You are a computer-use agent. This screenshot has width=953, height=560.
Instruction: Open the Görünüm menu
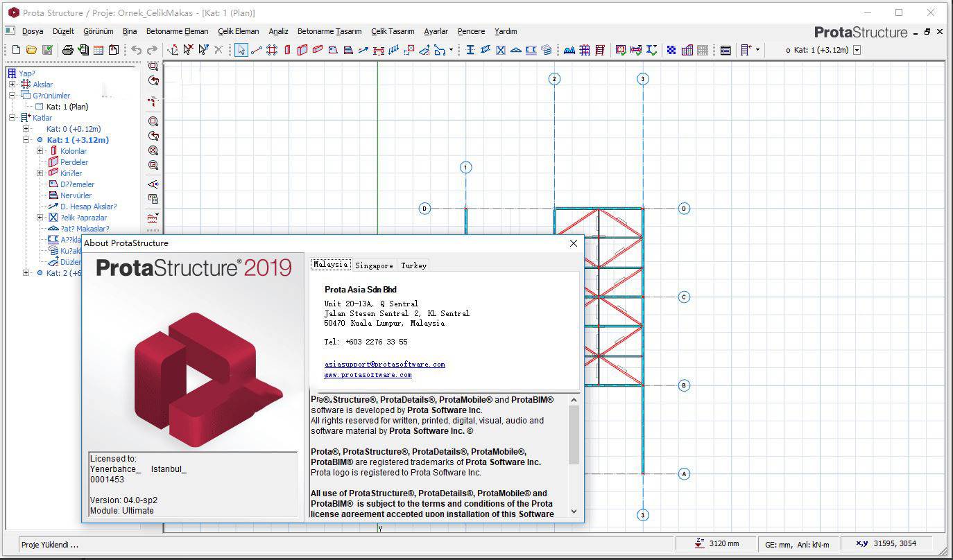[x=98, y=31]
